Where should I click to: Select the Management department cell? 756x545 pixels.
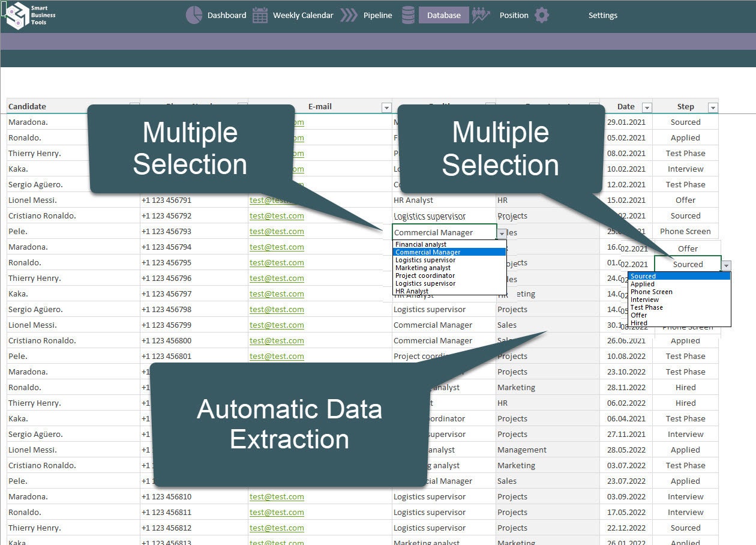click(548, 450)
